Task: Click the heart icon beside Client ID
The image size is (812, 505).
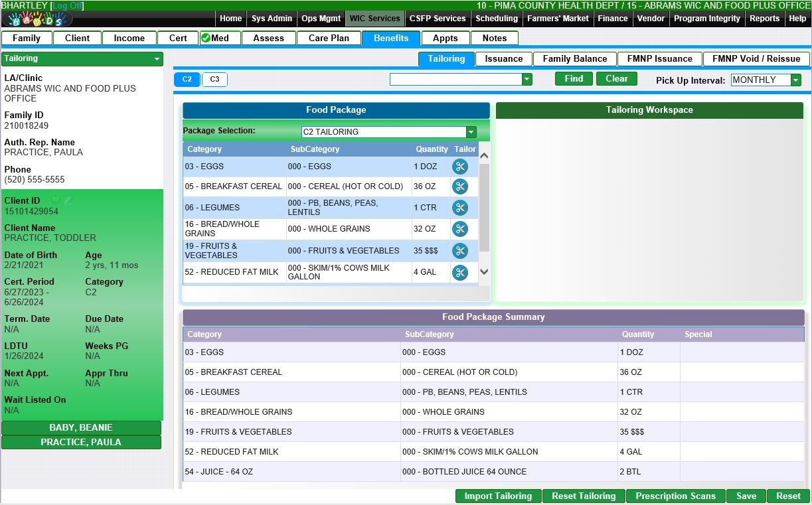Action: coord(56,200)
